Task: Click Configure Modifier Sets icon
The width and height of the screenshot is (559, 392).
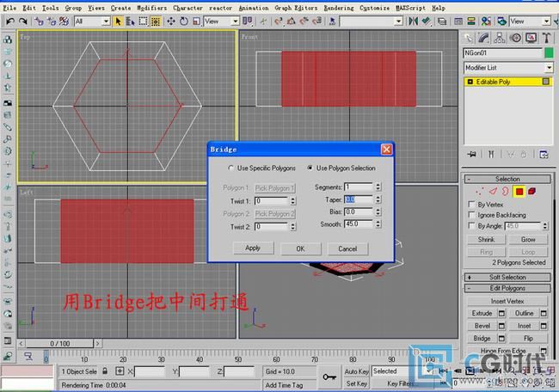Action: coord(544,154)
